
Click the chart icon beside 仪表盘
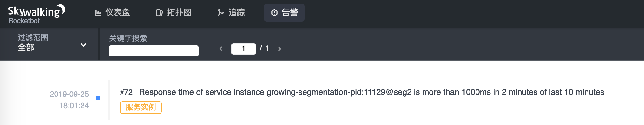[98, 13]
